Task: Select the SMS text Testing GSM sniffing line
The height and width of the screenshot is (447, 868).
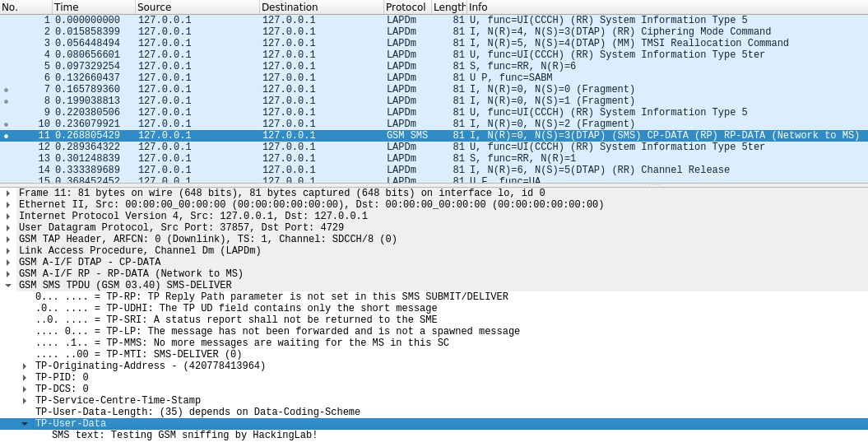Action: coord(185,435)
